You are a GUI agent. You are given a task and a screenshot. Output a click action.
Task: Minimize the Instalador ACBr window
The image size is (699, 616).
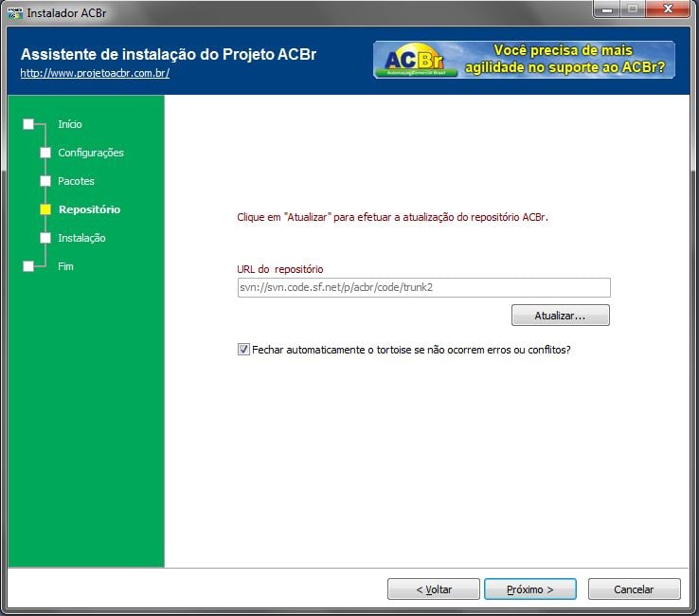[x=607, y=9]
